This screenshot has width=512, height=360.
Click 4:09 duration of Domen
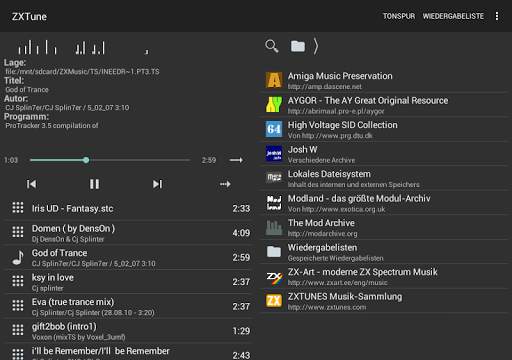point(241,233)
